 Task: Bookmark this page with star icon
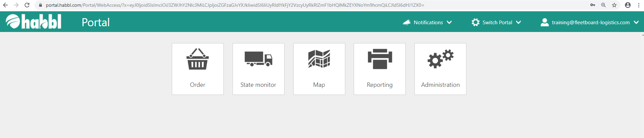(x=614, y=5)
